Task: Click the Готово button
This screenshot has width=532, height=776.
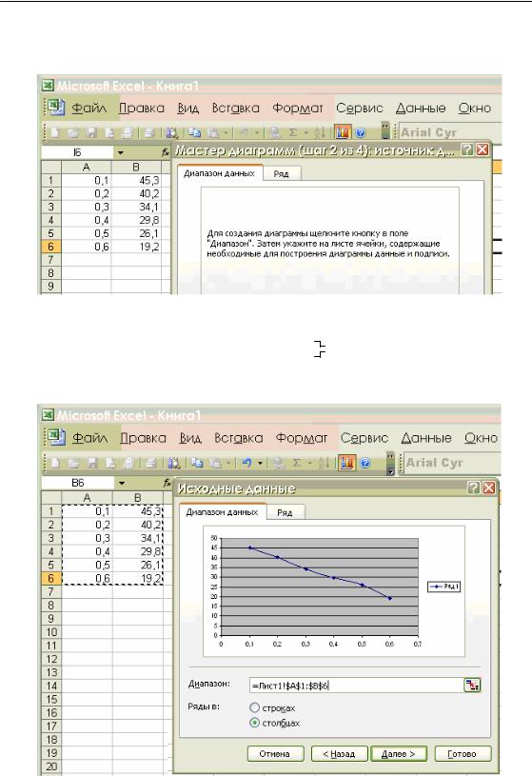Action: click(463, 754)
